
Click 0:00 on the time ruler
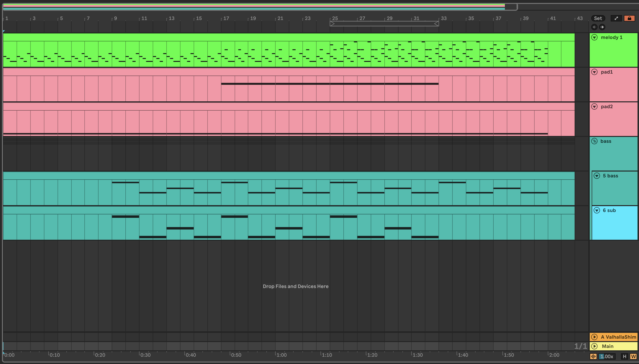(10, 355)
